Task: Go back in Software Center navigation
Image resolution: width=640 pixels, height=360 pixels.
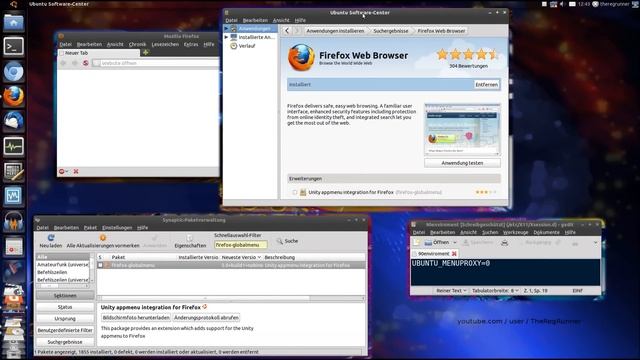Action: [287, 31]
